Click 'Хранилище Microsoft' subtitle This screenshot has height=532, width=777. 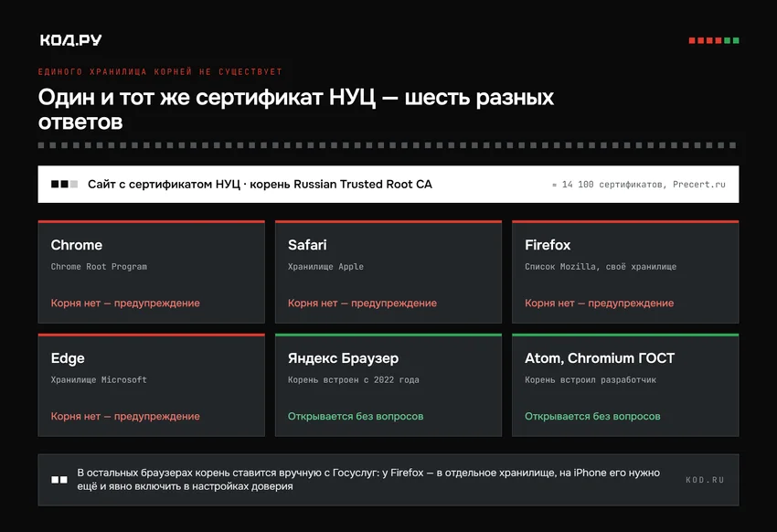click(x=99, y=380)
